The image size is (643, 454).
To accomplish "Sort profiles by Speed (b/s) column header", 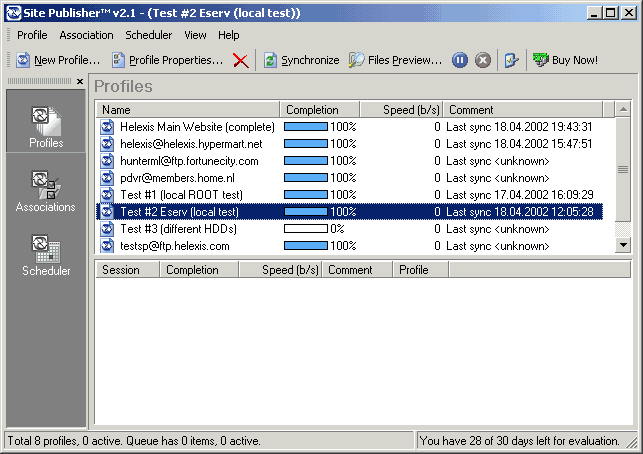I will 401,110.
